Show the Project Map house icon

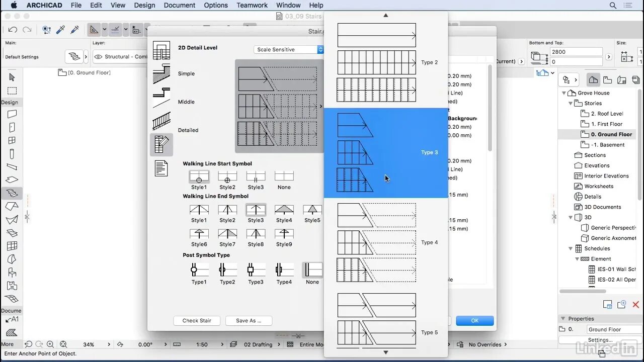click(x=594, y=79)
